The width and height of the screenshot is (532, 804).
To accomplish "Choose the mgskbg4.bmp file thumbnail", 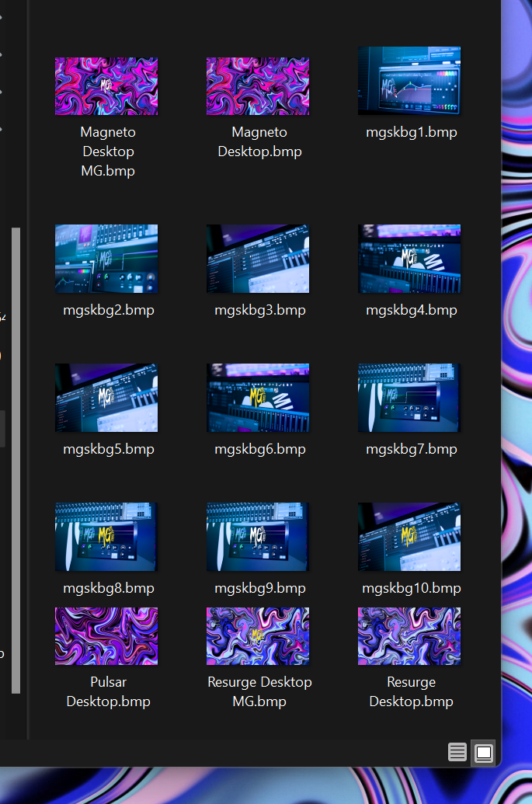I will click(x=409, y=259).
